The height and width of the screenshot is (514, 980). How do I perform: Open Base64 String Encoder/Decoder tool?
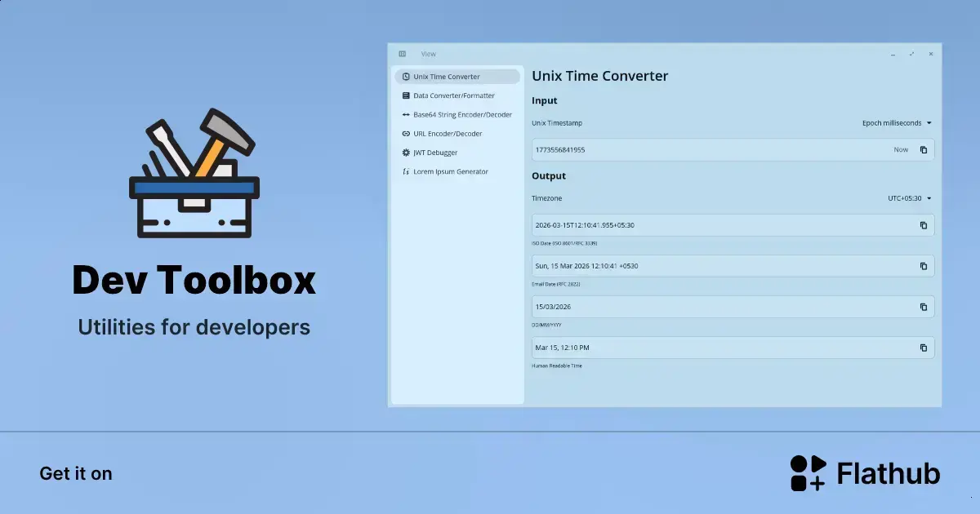point(457,114)
